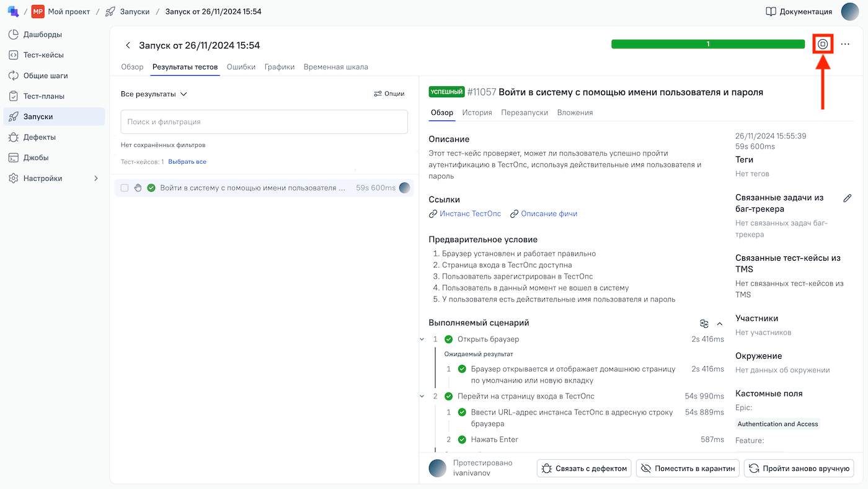The height and width of the screenshot is (489, 868).
Task: Open the three-dots more actions menu
Action: pyautogui.click(x=845, y=44)
